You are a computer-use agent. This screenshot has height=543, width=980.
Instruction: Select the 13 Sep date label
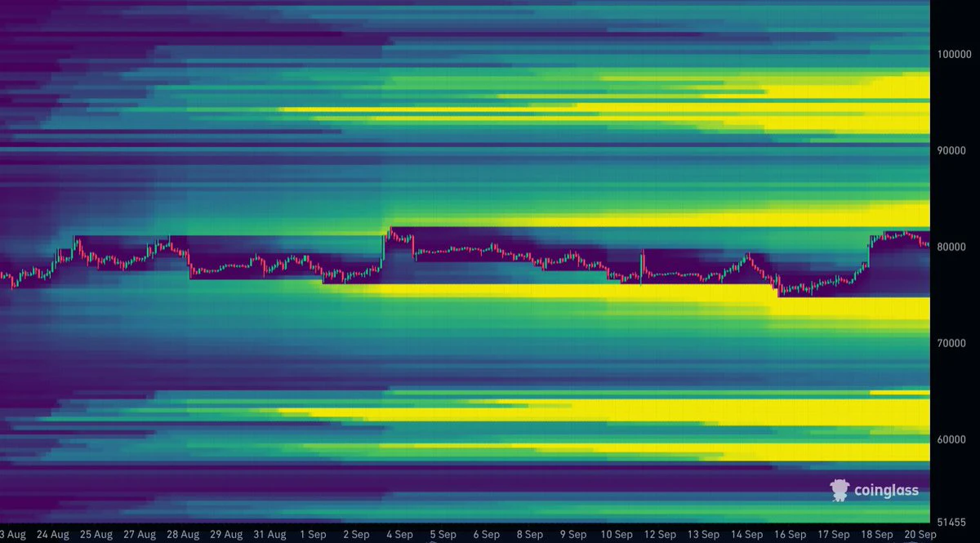pyautogui.click(x=702, y=535)
